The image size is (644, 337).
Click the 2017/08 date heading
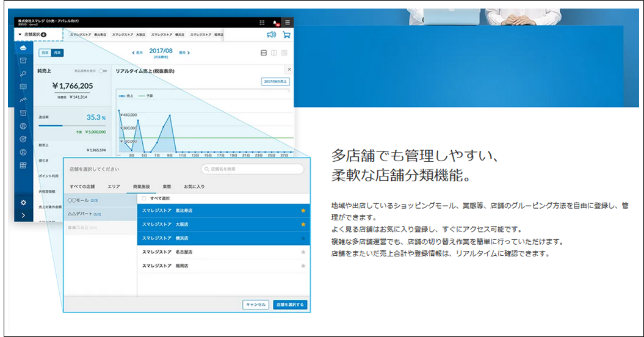[161, 51]
